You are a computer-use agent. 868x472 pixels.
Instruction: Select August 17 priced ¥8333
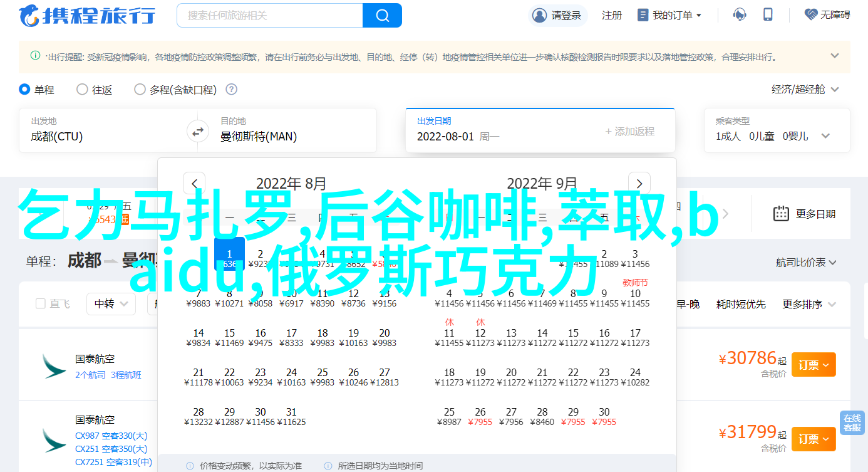coord(291,337)
